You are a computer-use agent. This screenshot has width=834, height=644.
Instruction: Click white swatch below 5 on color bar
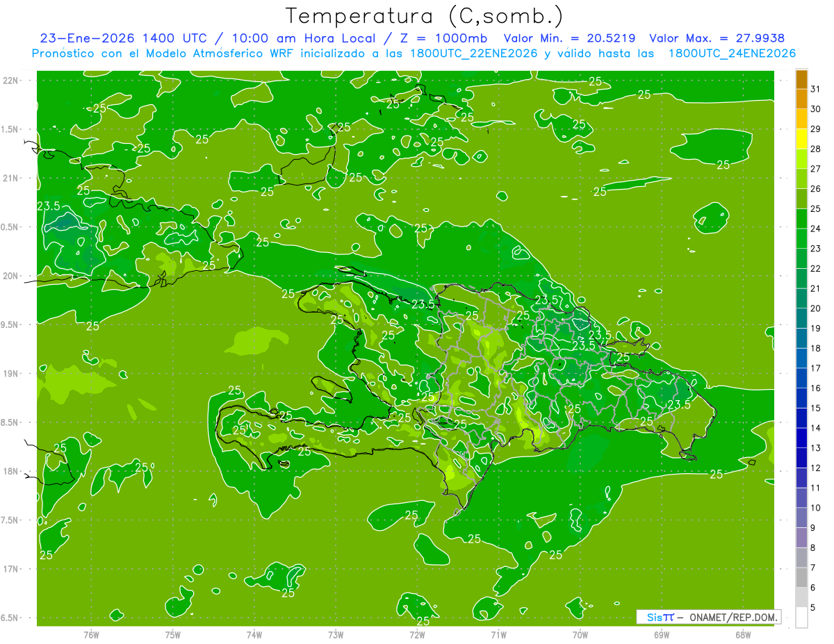tap(801, 618)
